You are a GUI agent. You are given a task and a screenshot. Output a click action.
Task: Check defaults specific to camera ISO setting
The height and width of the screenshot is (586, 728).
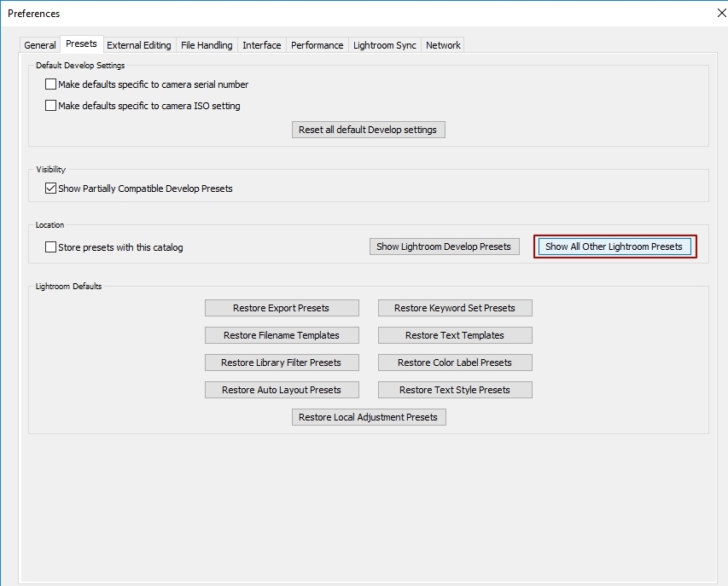coord(51,106)
